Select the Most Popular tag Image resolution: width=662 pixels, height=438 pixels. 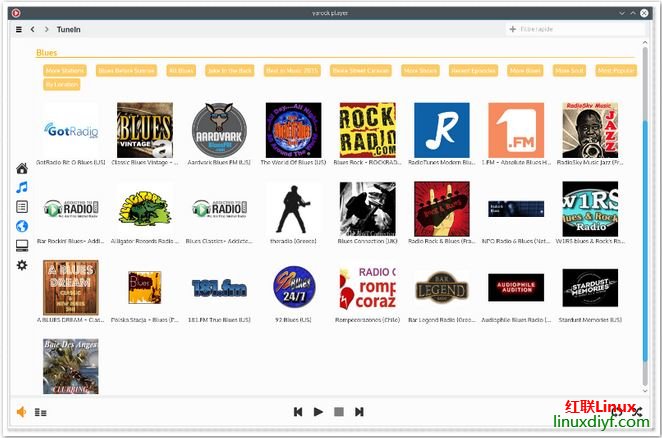(x=616, y=71)
